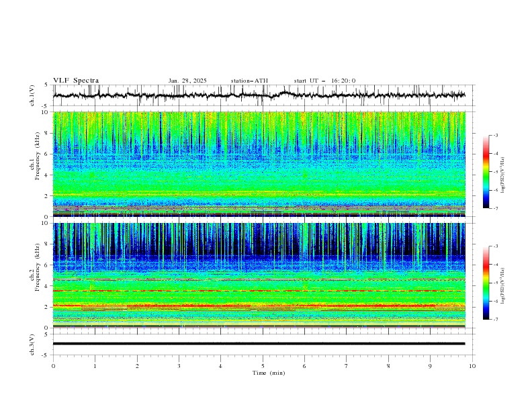
Task: Click the ch.1 spectrogram image panel
Action: click(259, 164)
